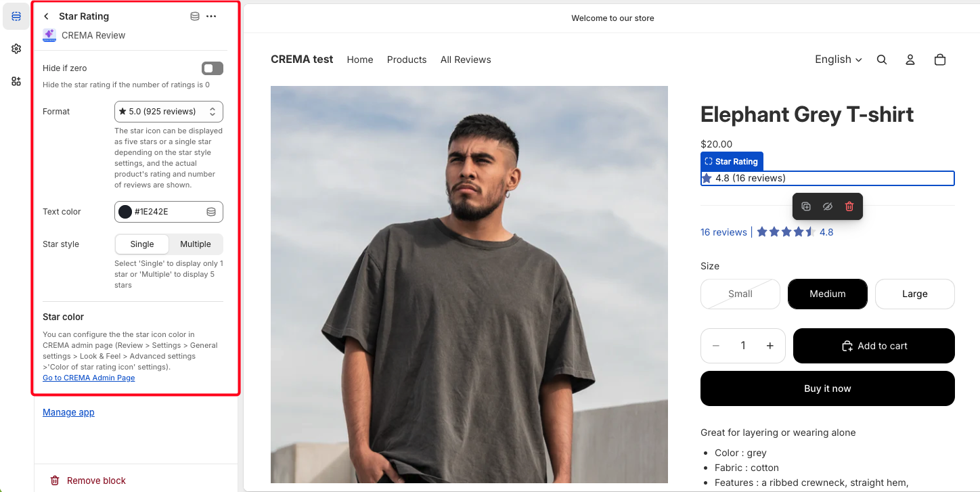Screen dimensions: 980x492
Task: Open the Apps icon in the left rail
Action: [x=16, y=81]
